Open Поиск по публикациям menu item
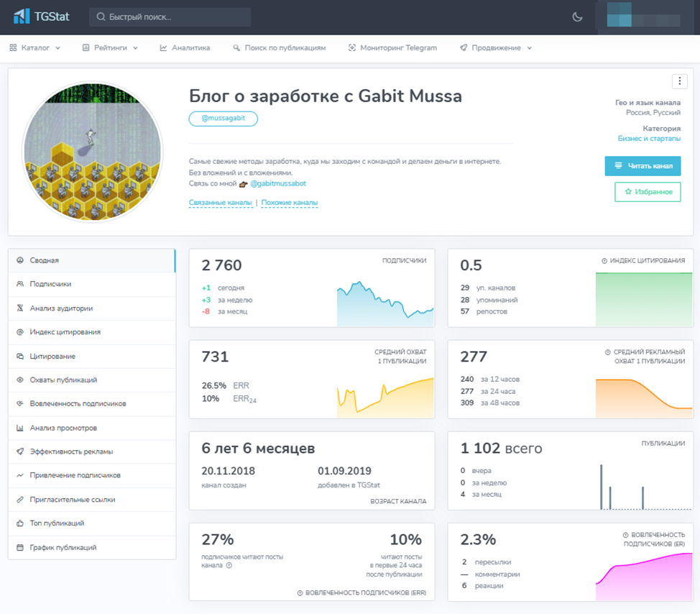Image resolution: width=700 pixels, height=614 pixels. click(x=280, y=47)
